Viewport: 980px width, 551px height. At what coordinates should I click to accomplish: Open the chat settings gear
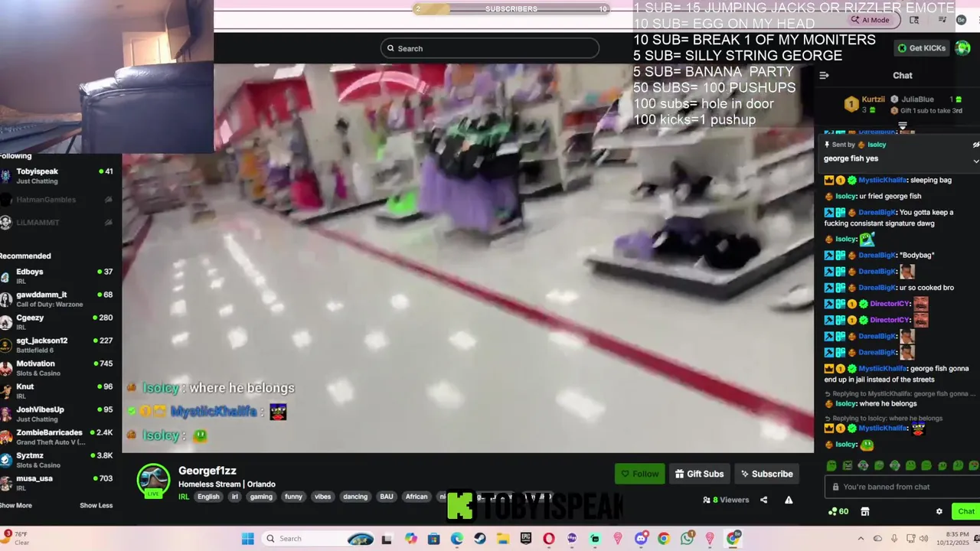(939, 511)
